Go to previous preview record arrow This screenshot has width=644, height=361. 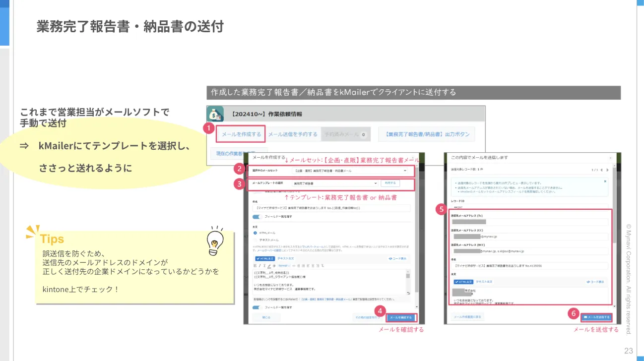tap(601, 170)
